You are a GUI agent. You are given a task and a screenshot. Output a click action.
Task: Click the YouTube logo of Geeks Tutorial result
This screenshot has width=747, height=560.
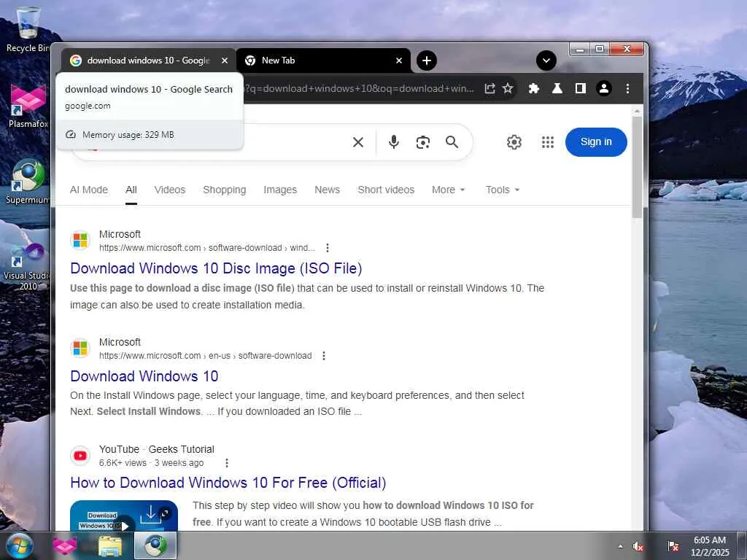pos(80,456)
